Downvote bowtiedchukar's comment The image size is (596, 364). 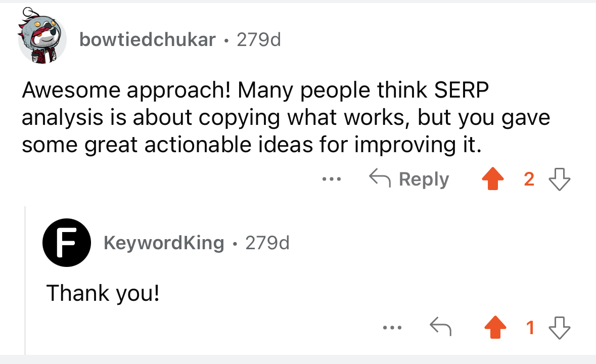[560, 179]
